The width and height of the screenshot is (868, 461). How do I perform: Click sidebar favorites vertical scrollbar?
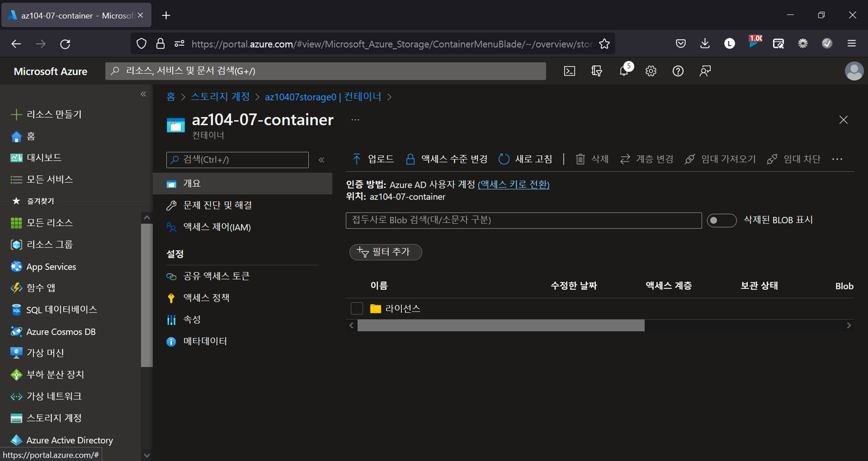[x=147, y=295]
